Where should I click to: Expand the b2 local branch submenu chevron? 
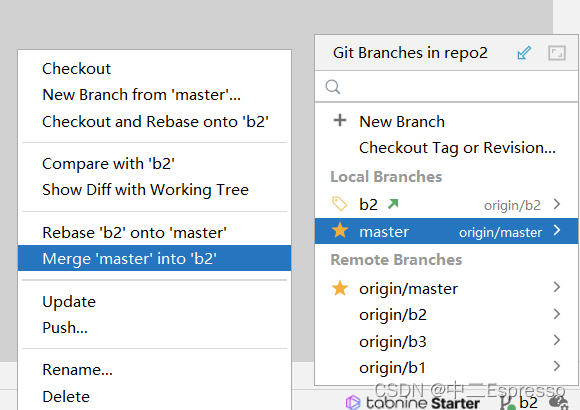click(557, 204)
